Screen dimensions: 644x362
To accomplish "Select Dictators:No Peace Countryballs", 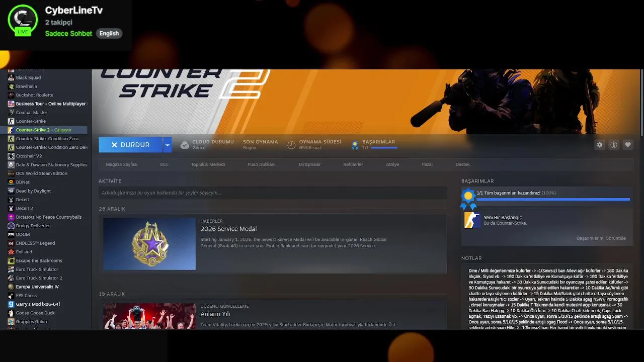I will point(48,217).
